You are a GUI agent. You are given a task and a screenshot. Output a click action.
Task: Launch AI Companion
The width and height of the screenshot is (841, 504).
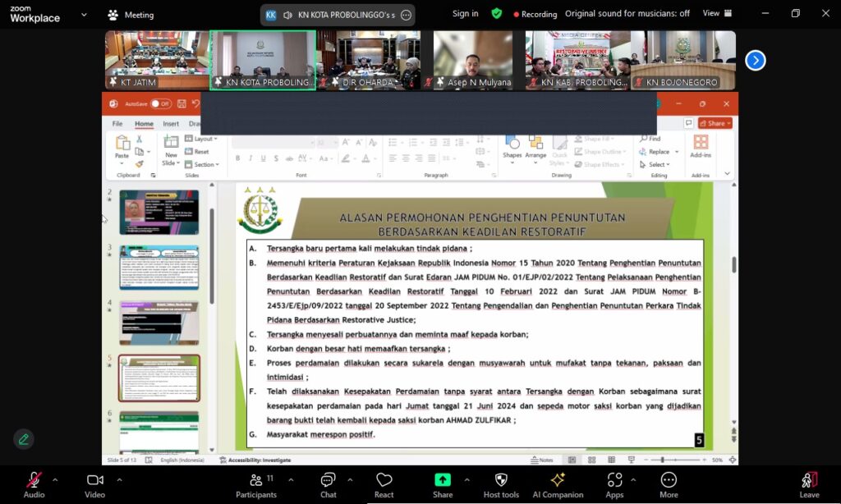[558, 479]
